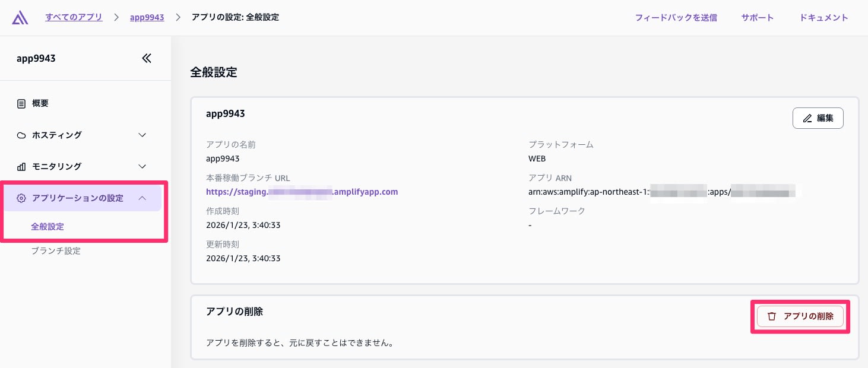The height and width of the screenshot is (368, 868).
Task: Select ブランチ設定 in the sidebar
Action: [56, 251]
